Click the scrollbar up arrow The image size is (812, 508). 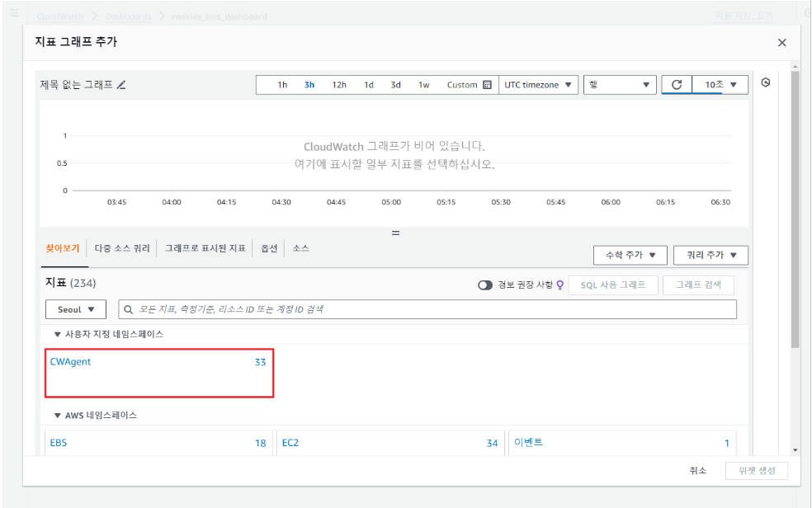[x=795, y=67]
